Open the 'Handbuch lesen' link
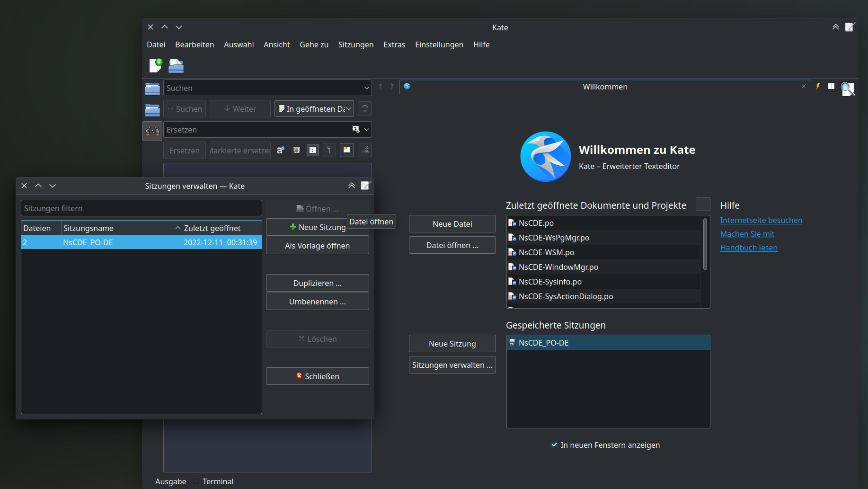This screenshot has height=489, width=868. (x=749, y=248)
